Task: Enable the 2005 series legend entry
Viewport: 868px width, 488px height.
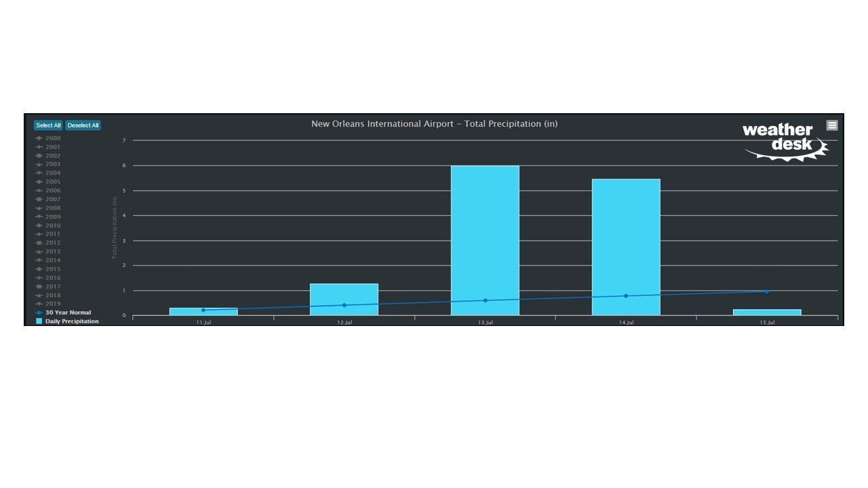Action: coord(52,182)
